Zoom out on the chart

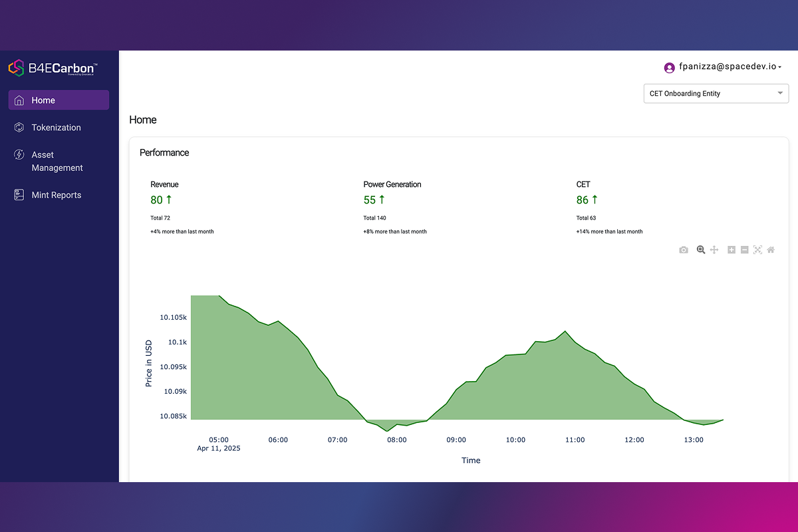(x=745, y=250)
